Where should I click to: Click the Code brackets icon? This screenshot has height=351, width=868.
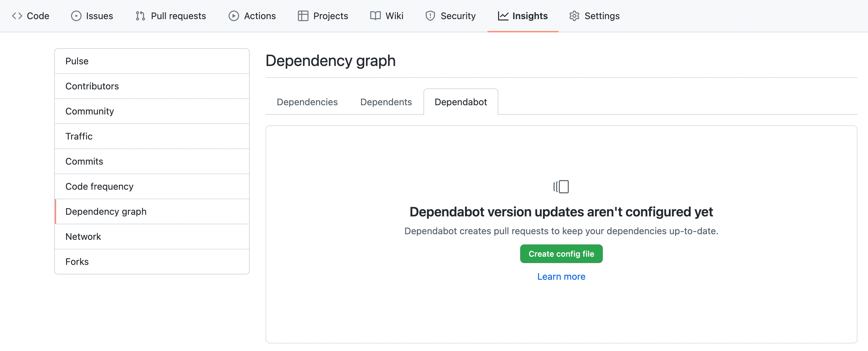pos(17,16)
